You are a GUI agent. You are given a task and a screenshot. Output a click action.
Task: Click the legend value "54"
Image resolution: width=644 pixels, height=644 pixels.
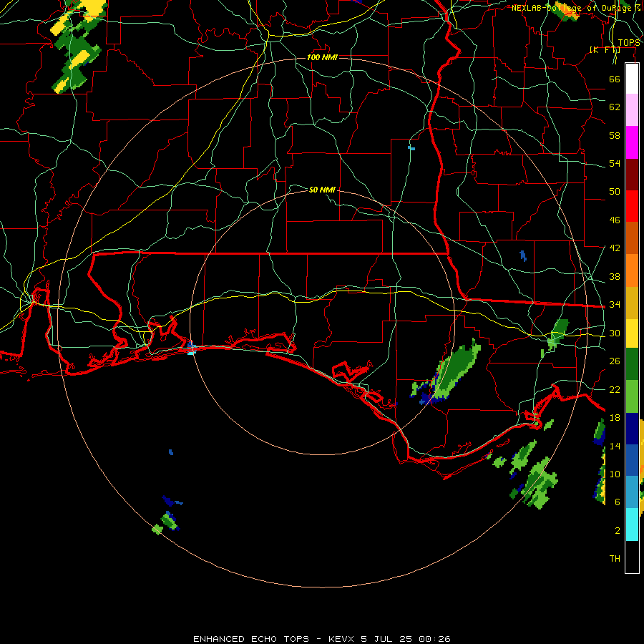615,163
